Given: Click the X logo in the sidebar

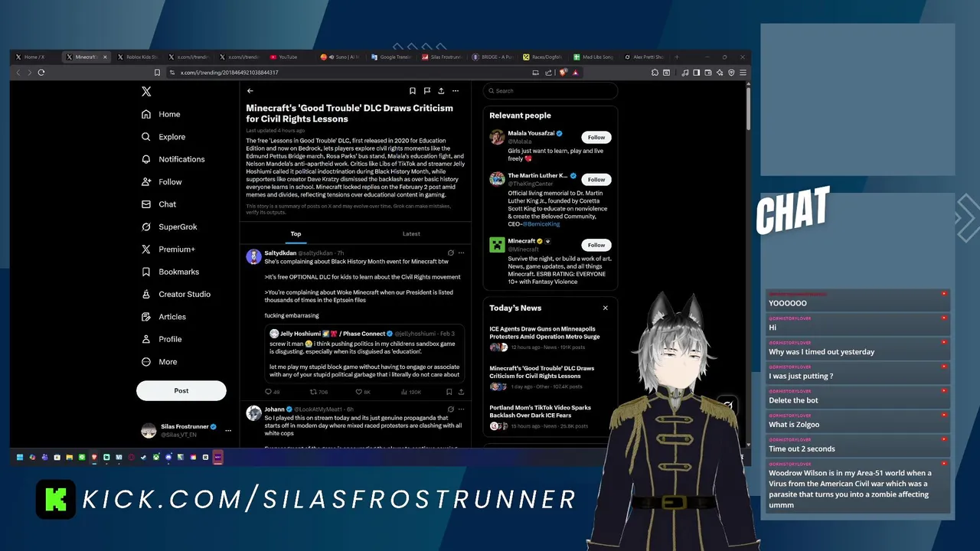Looking at the screenshot, I should click(x=146, y=91).
